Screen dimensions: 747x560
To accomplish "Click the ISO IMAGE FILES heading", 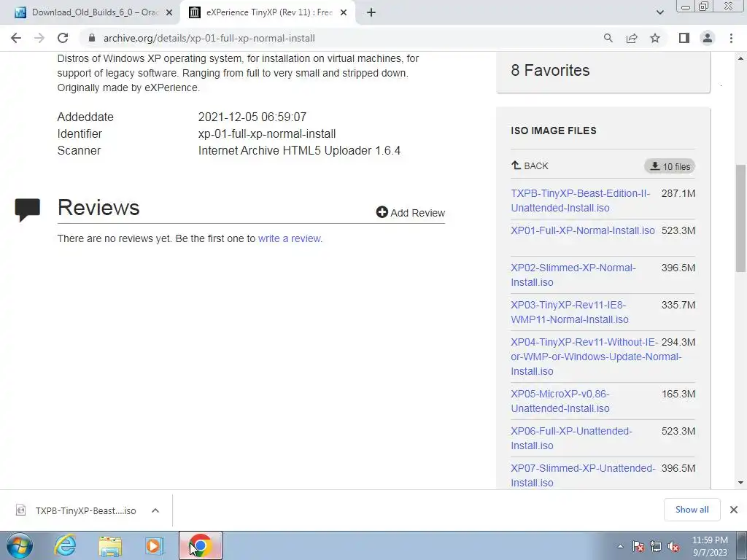I will click(554, 131).
